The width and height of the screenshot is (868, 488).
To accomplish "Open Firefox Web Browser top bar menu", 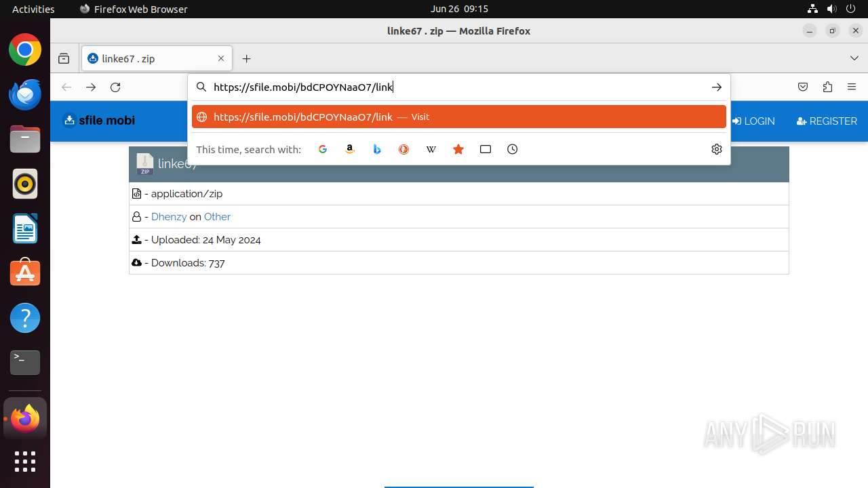I will coord(134,9).
